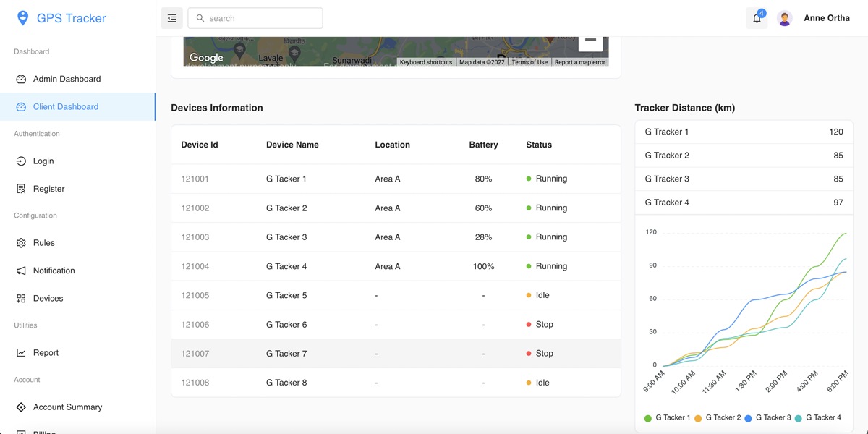Image resolution: width=868 pixels, height=434 pixels.
Task: Click the Login arrow icon
Action: tap(21, 161)
